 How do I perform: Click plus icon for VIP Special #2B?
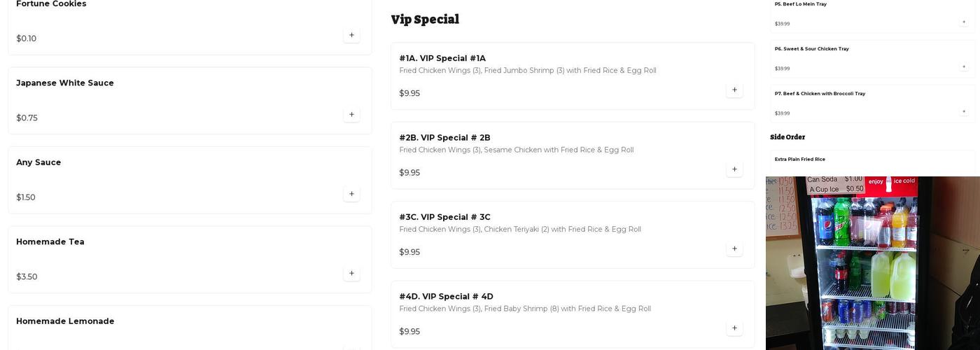(x=734, y=169)
